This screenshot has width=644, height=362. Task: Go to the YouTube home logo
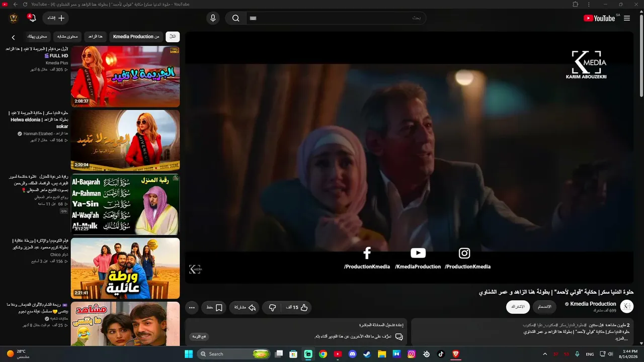[x=599, y=18]
